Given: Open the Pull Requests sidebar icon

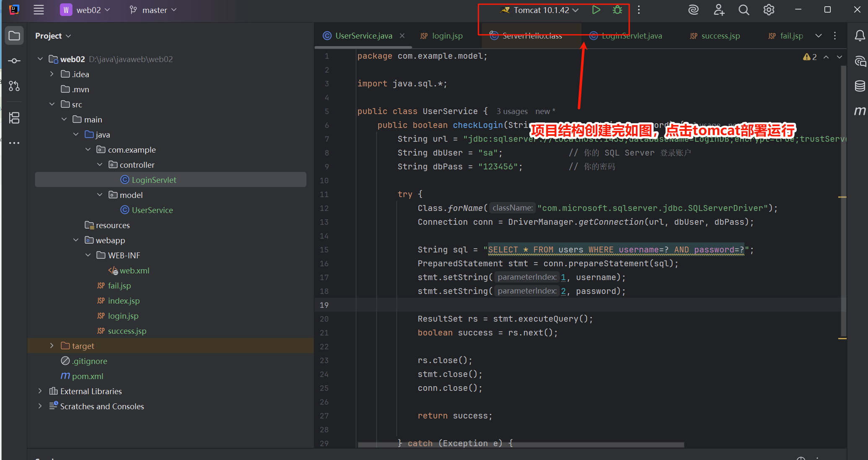Looking at the screenshot, I should click(x=14, y=86).
